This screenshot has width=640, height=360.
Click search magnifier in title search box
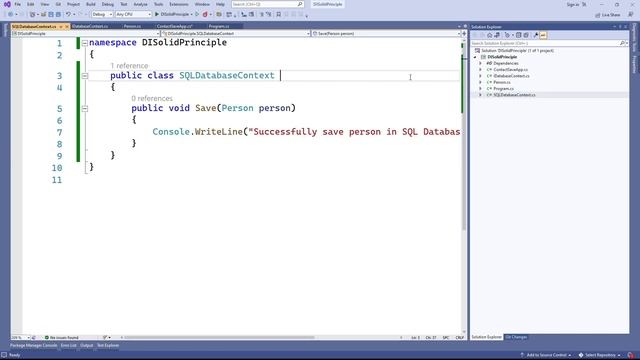[300, 4]
